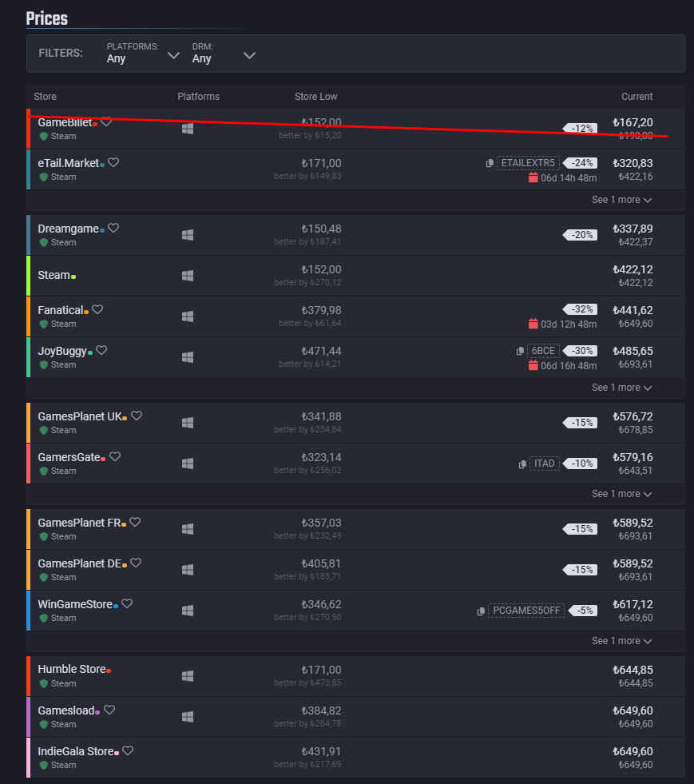Toggle the heart next to Fanatical

(97, 309)
